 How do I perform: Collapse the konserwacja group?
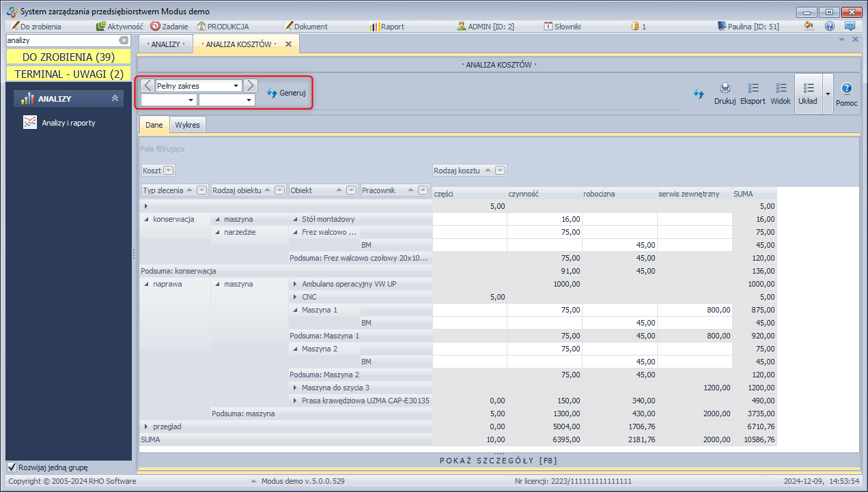[145, 220]
